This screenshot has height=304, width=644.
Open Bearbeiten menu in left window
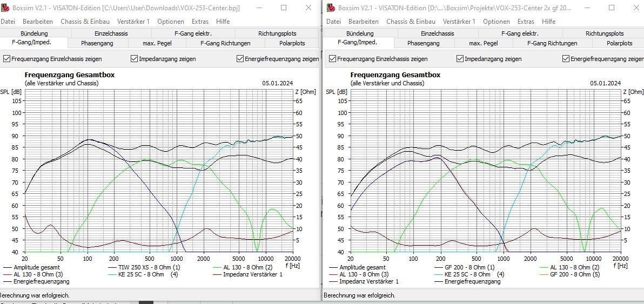pos(38,22)
